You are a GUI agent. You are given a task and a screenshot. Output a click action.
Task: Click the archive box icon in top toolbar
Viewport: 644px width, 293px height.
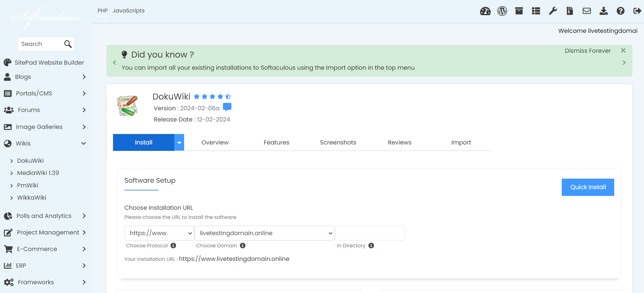point(519,11)
